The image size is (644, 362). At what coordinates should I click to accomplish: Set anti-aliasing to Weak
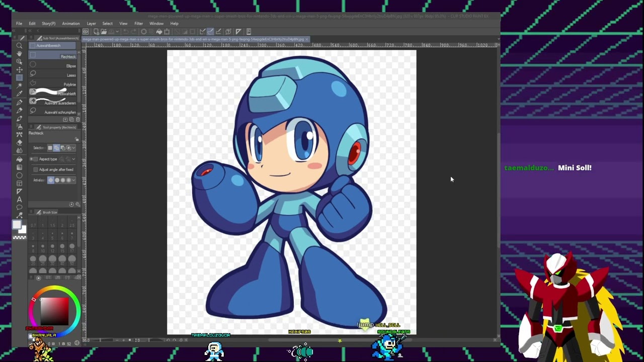pyautogui.click(x=57, y=180)
